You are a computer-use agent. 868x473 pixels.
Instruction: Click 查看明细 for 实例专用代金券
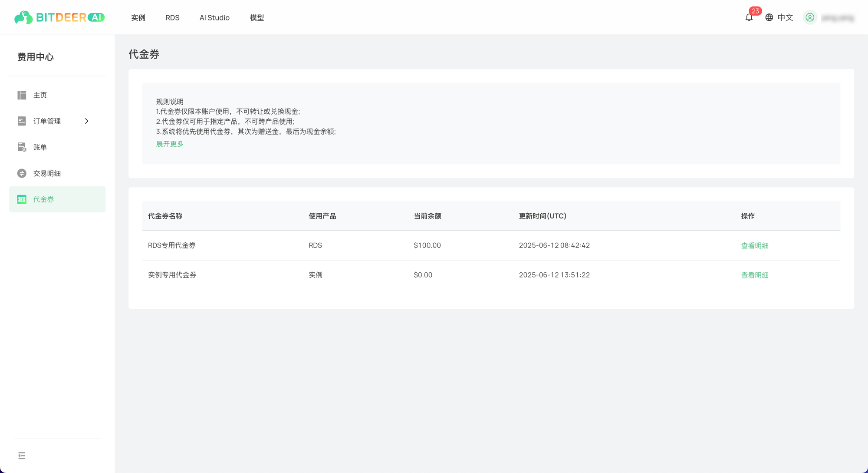click(x=755, y=275)
